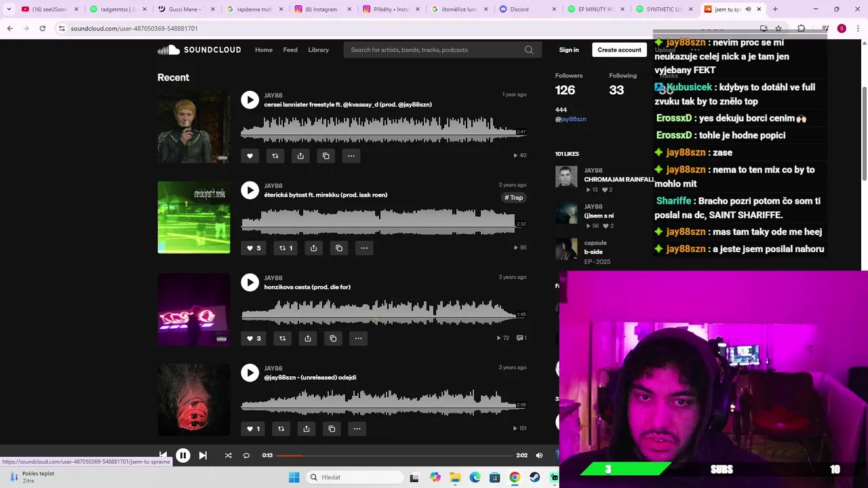868x488 pixels.
Task: Open more options for honzikova cesta track
Action: click(x=358, y=338)
